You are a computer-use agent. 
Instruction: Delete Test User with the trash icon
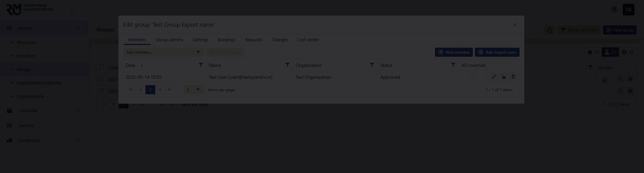(x=513, y=77)
